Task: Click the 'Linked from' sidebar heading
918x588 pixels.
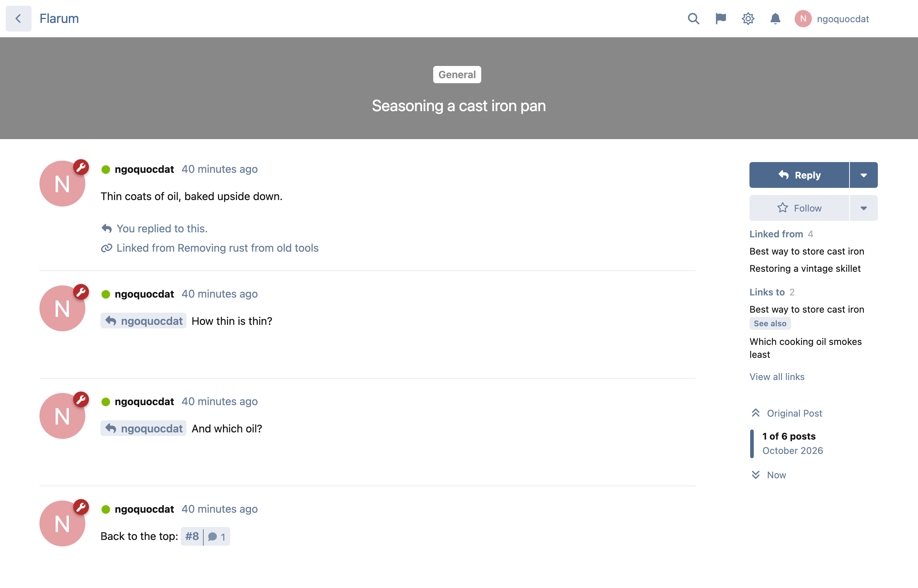Action: pos(776,234)
